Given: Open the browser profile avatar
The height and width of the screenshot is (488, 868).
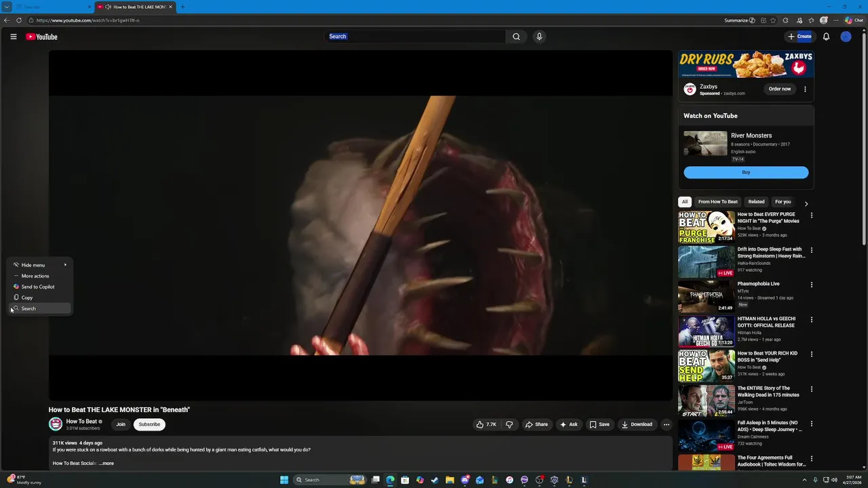Looking at the screenshot, I should tap(824, 20).
